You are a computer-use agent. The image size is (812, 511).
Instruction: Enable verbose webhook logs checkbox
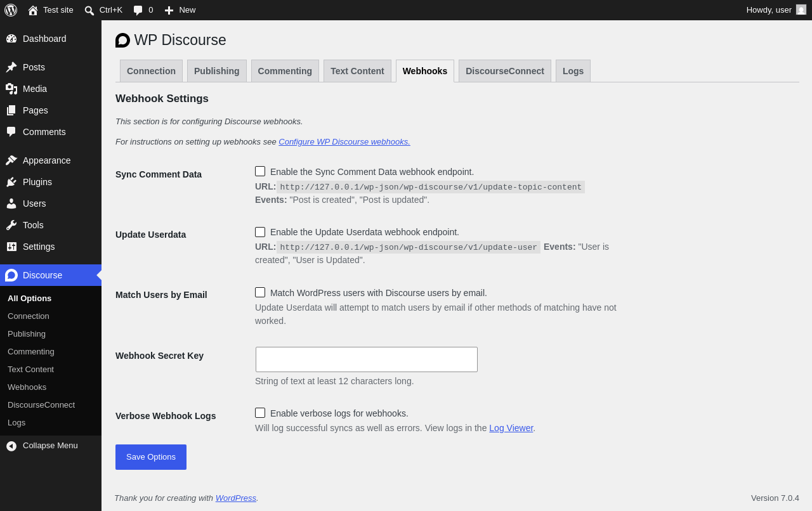point(260,413)
